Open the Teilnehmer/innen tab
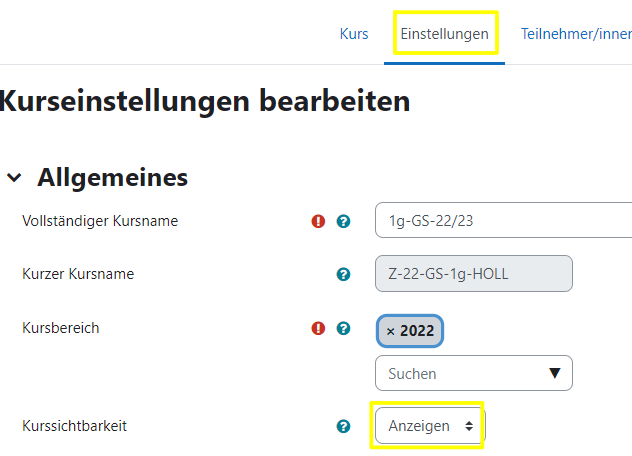This screenshot has height=456, width=632. (575, 34)
